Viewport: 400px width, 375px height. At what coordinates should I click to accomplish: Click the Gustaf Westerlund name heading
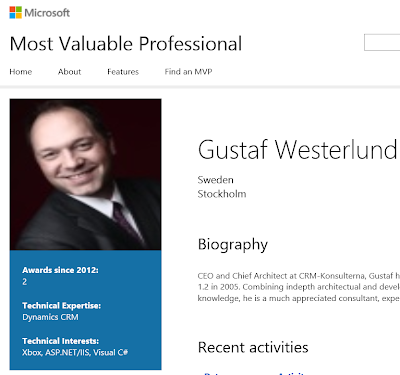[297, 149]
